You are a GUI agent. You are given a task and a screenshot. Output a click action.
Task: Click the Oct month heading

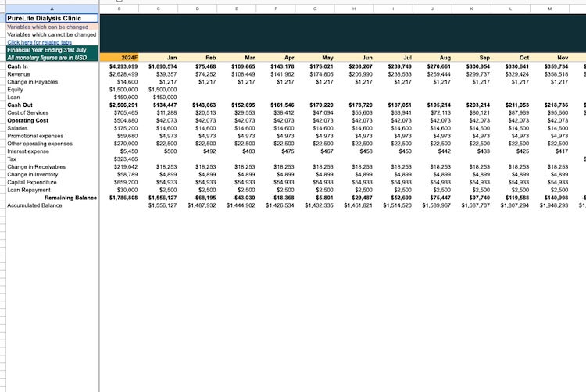coord(510,58)
